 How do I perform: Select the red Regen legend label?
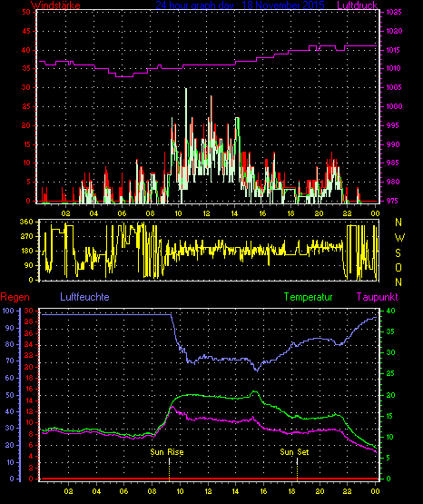tap(15, 297)
